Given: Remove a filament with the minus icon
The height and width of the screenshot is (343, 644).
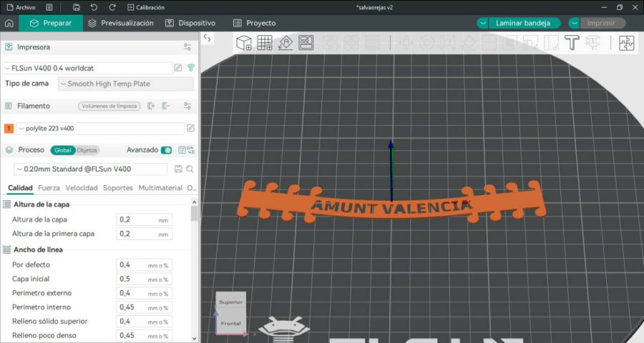Looking at the screenshot, I should pyautogui.click(x=165, y=106).
